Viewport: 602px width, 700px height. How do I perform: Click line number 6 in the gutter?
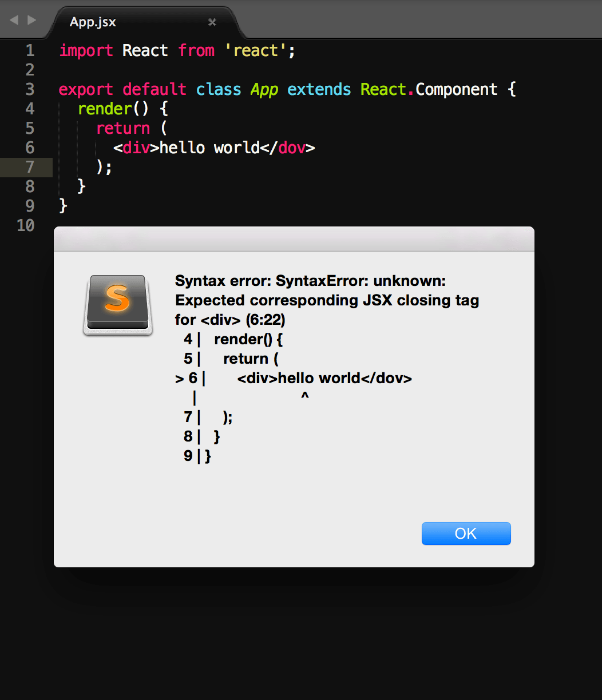click(x=30, y=148)
